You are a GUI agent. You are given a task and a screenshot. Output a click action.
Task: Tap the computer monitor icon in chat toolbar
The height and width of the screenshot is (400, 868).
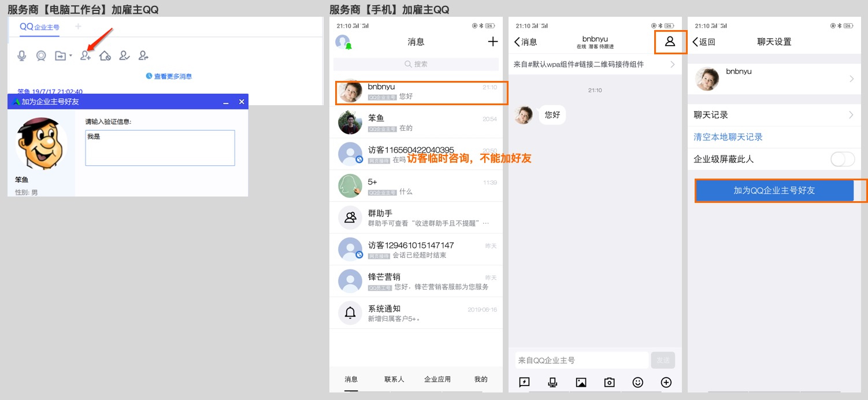coord(552,383)
